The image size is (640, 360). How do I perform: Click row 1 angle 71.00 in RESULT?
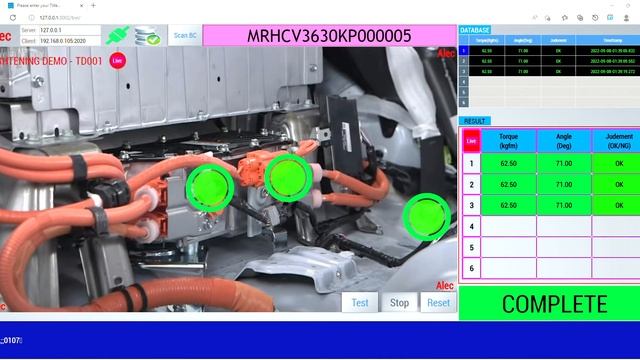(564, 163)
